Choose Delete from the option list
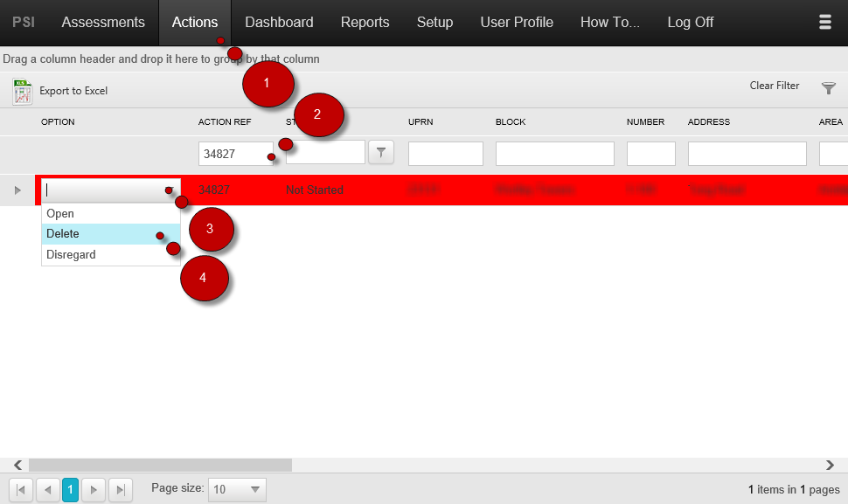The width and height of the screenshot is (848, 504). click(x=111, y=234)
